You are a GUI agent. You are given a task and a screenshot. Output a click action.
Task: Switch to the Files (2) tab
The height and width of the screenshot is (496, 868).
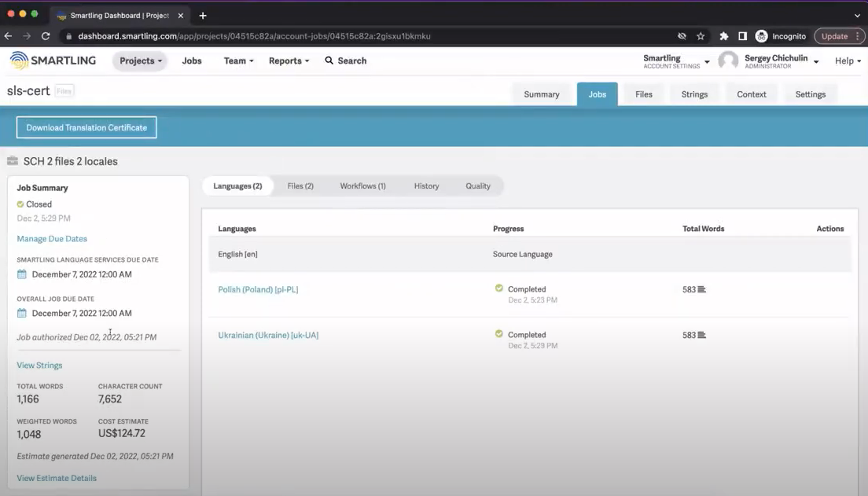300,186
